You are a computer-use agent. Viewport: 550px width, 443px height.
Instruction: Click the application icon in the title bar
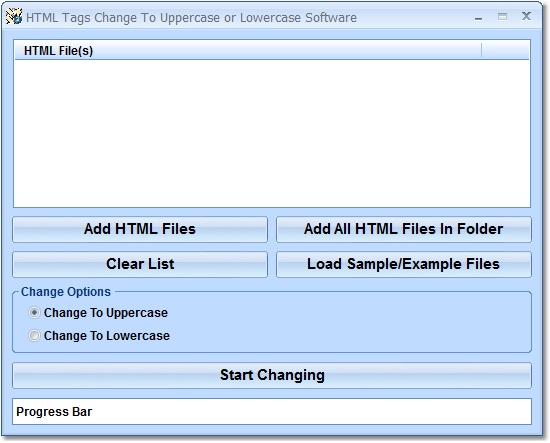pos(14,16)
